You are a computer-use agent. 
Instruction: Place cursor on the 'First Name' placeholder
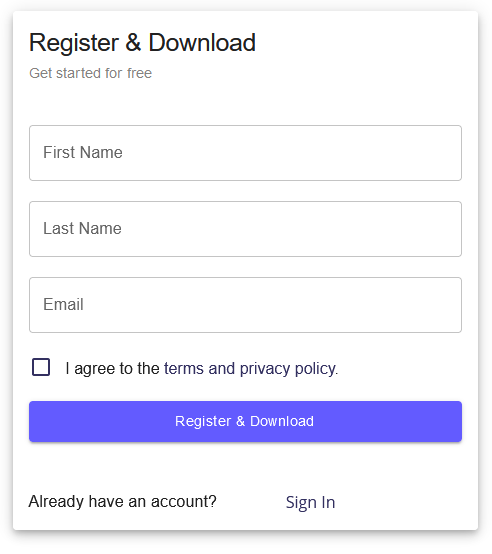(83, 153)
